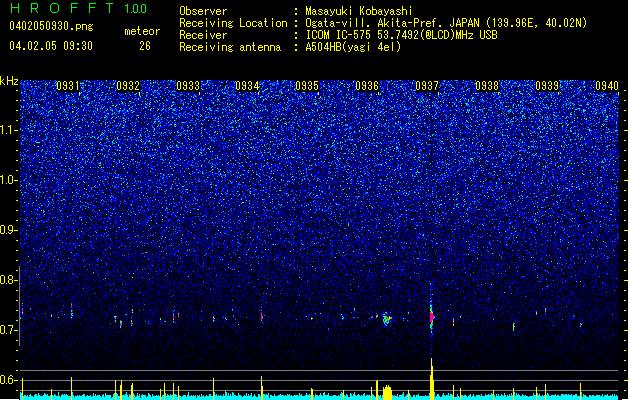This screenshot has height=400, width=629.
Task: Select antenna value A504HB(yagi 4el)
Action: pos(353,47)
